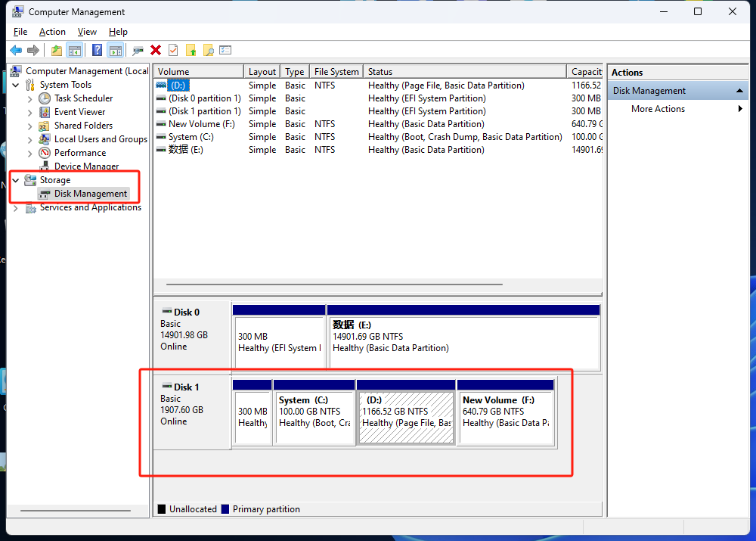The height and width of the screenshot is (541, 756).
Task: Collapse the Storage tree node
Action: pos(16,180)
